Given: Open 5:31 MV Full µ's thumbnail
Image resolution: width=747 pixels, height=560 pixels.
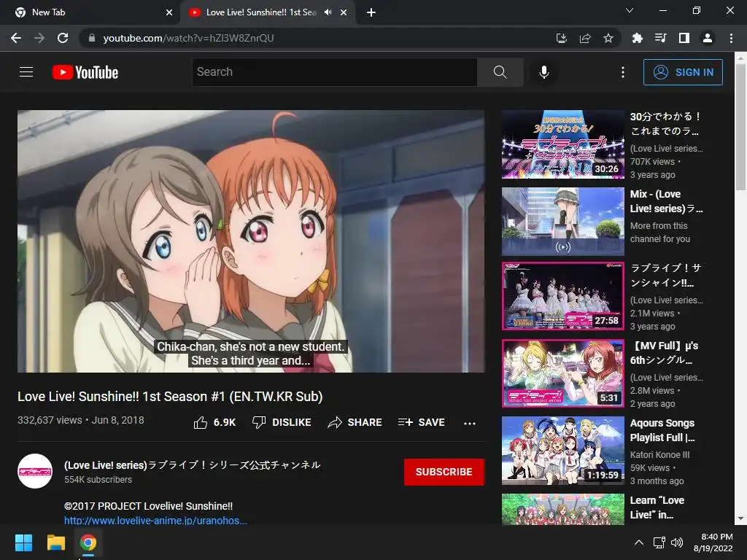Looking at the screenshot, I should 563,373.
